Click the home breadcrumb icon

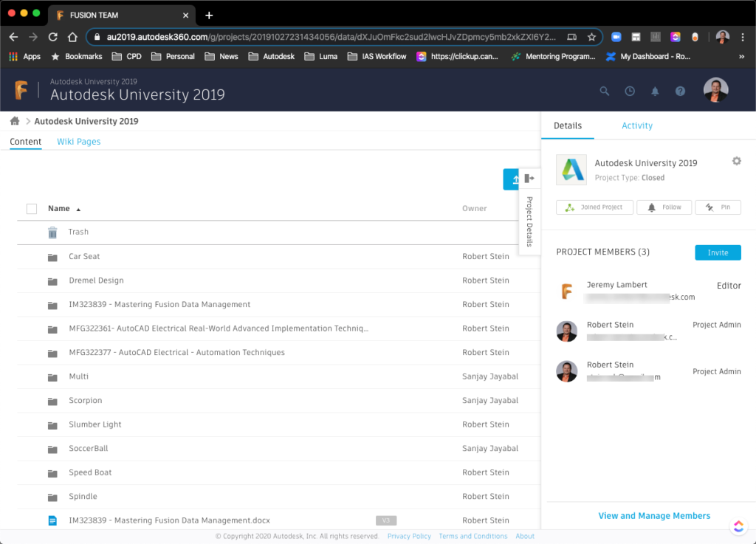coord(15,121)
